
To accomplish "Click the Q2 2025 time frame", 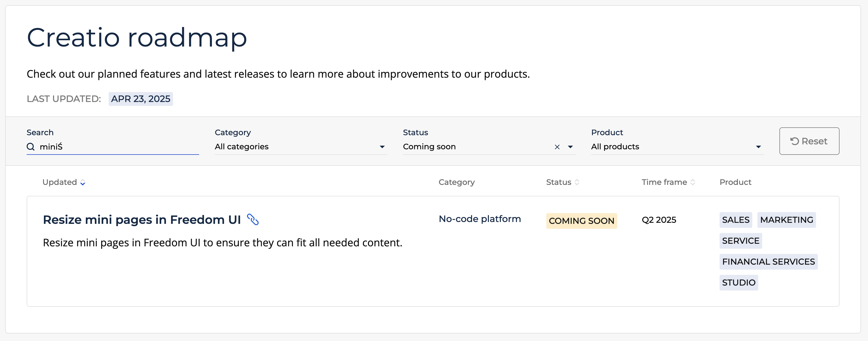I will (659, 220).
